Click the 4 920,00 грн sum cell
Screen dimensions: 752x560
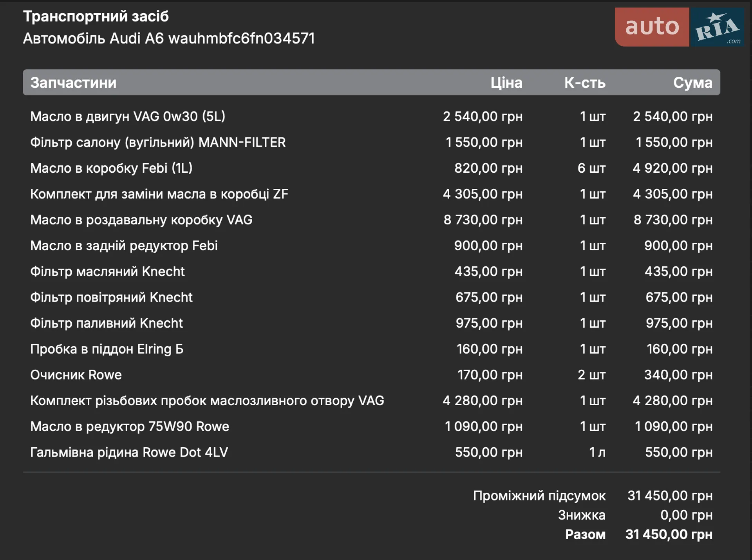tap(673, 168)
